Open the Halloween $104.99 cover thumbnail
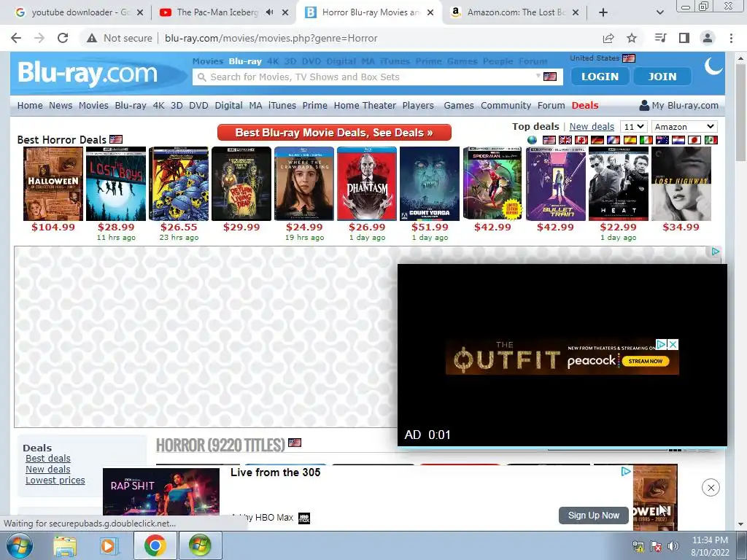Screen dimensions: 747x560 (53, 184)
